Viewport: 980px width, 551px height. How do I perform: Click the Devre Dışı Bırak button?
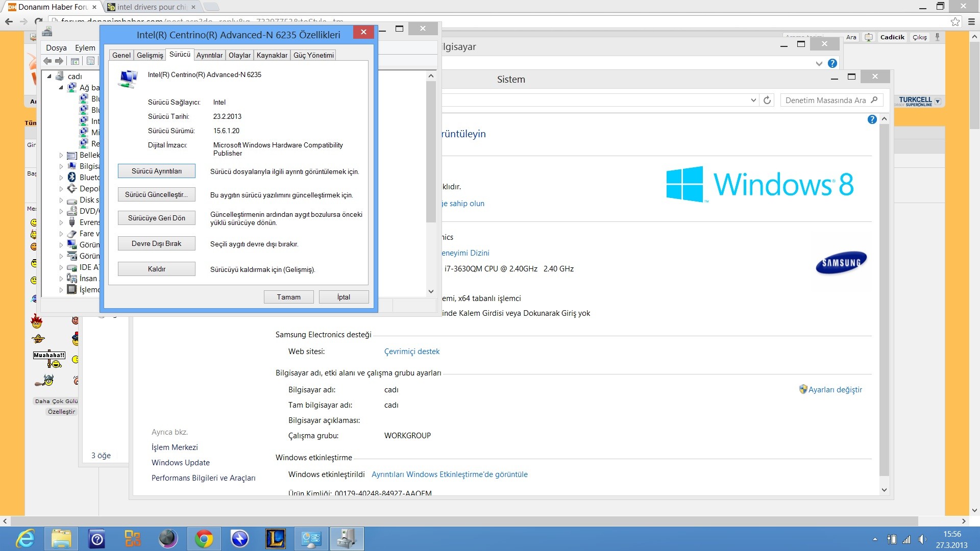(157, 243)
